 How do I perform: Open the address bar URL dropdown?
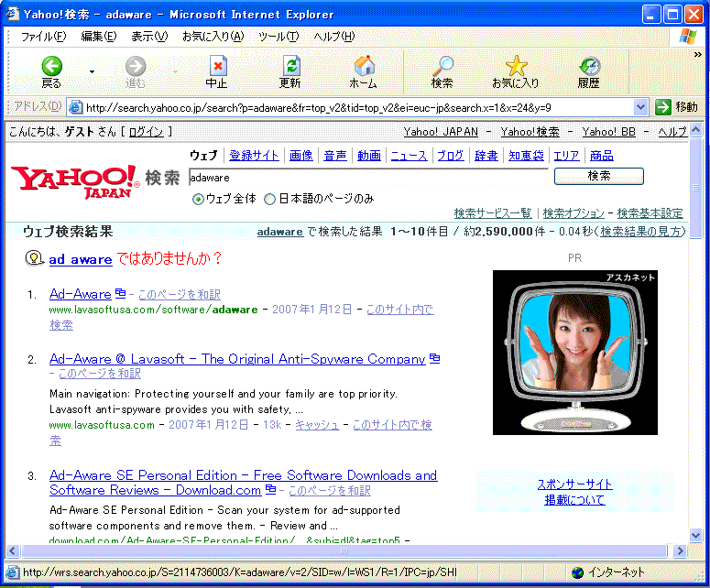click(x=639, y=107)
